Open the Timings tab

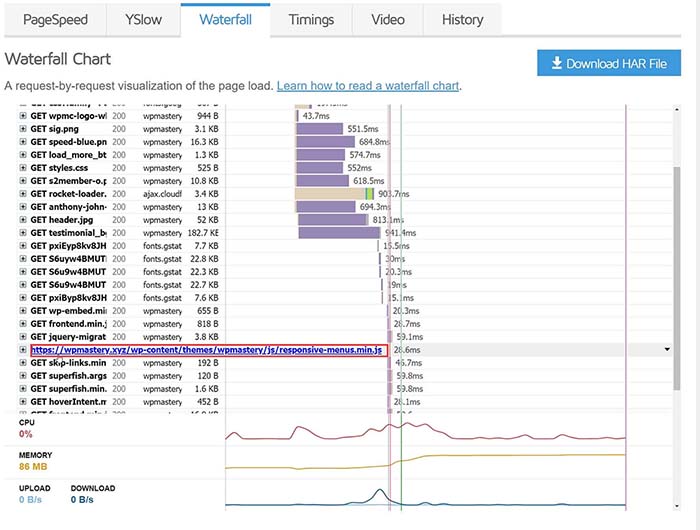(x=311, y=20)
